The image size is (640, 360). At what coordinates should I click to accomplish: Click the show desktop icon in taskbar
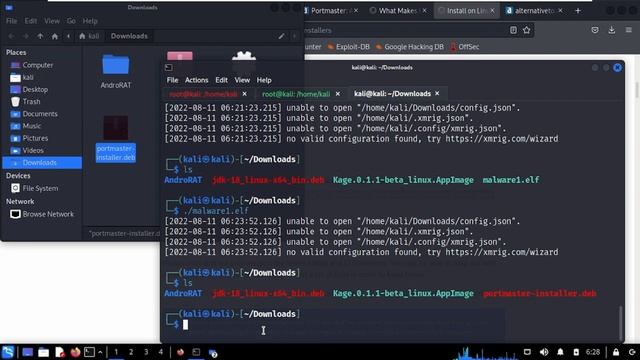(x=28, y=352)
